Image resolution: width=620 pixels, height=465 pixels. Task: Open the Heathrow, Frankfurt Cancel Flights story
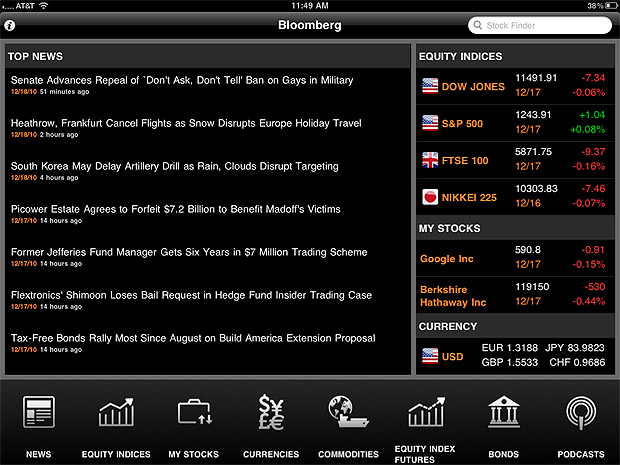pyautogui.click(x=186, y=123)
